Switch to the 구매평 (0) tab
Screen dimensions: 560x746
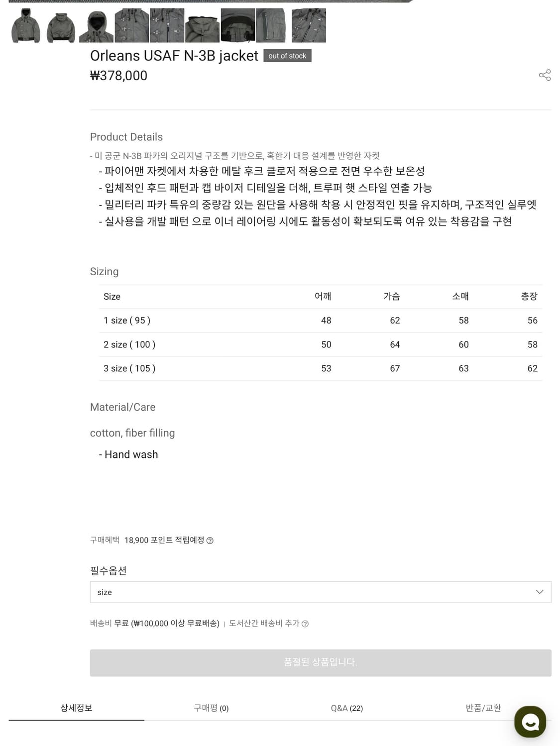[x=211, y=708]
